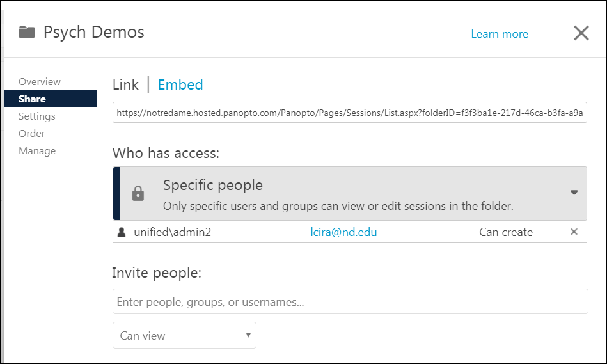Image resolution: width=607 pixels, height=364 pixels.
Task: Select the Share sidebar item
Action: (32, 99)
